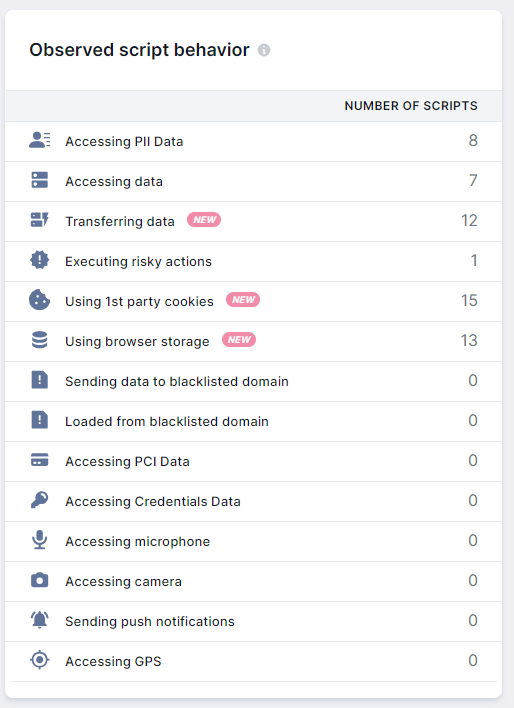Click the NEW badge next to Transferring data
Screen dimensions: 514x708
click(x=204, y=220)
